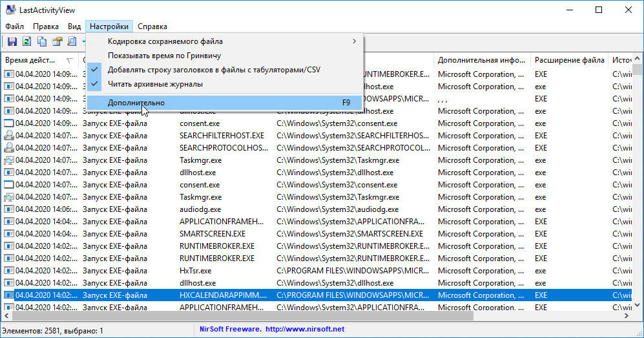Select 'Дополнительно' F9 menu entry
Screen dimensions: 644x338
224,103
